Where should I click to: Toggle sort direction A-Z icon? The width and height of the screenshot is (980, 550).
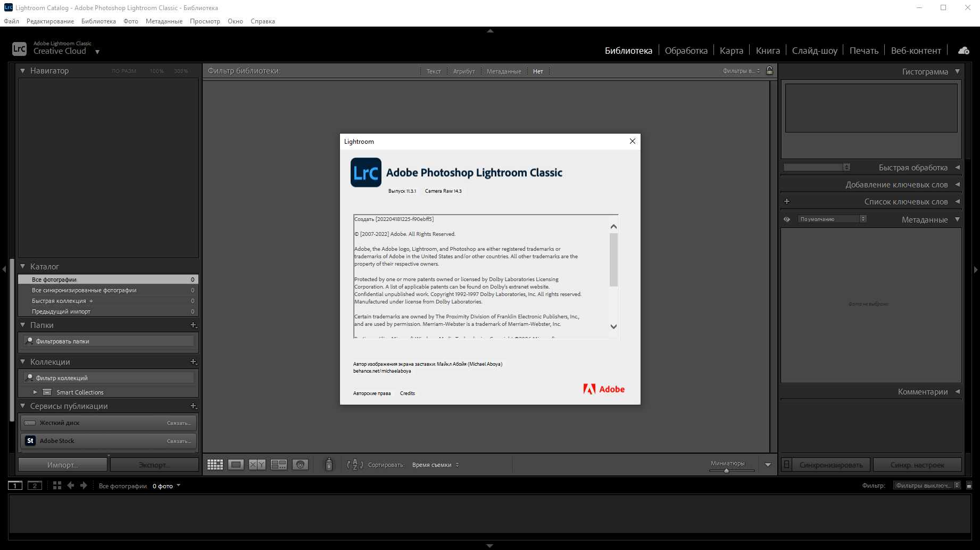[x=355, y=465]
